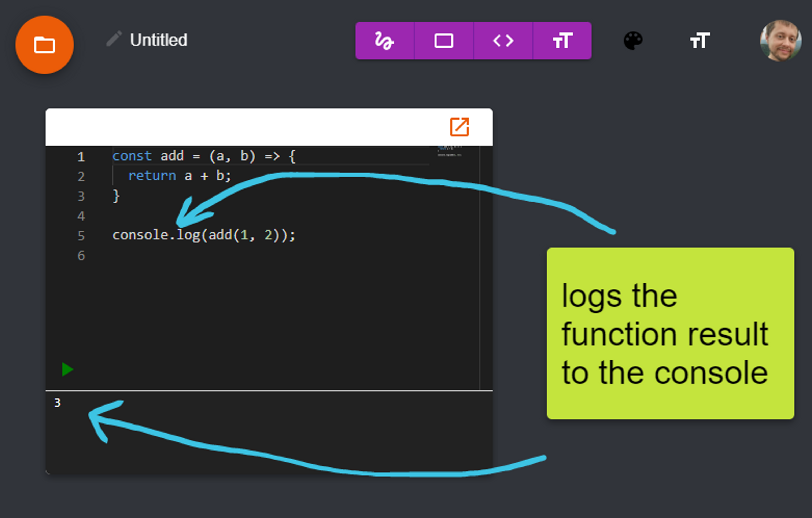Select the text tool in the purple toolbar
812x518 pixels.
pyautogui.click(x=562, y=41)
